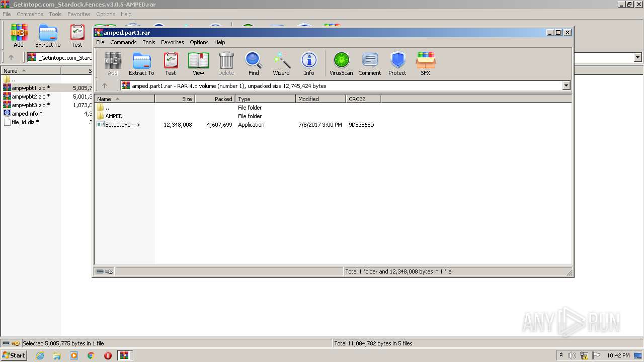644x362 pixels.
Task: Open the Comment tool
Action: pos(370,63)
